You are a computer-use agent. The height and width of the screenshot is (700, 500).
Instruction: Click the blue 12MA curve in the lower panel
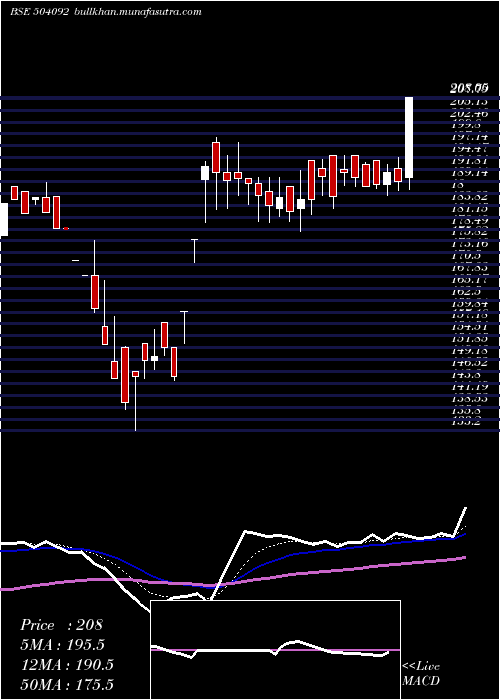pos(312,552)
